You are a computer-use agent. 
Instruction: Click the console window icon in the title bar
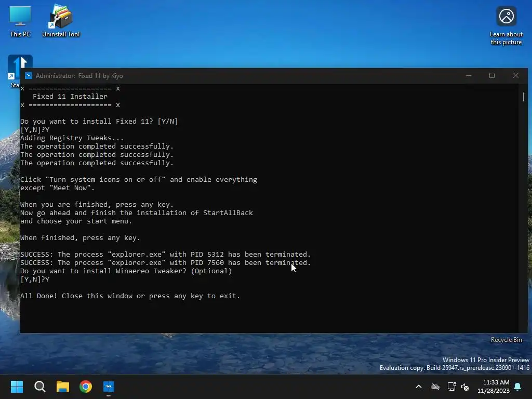(29, 76)
